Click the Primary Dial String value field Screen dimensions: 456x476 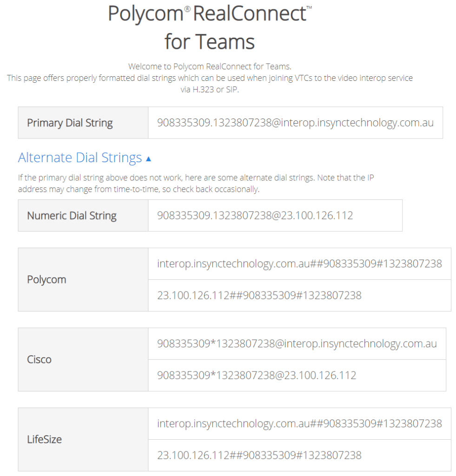(x=295, y=123)
